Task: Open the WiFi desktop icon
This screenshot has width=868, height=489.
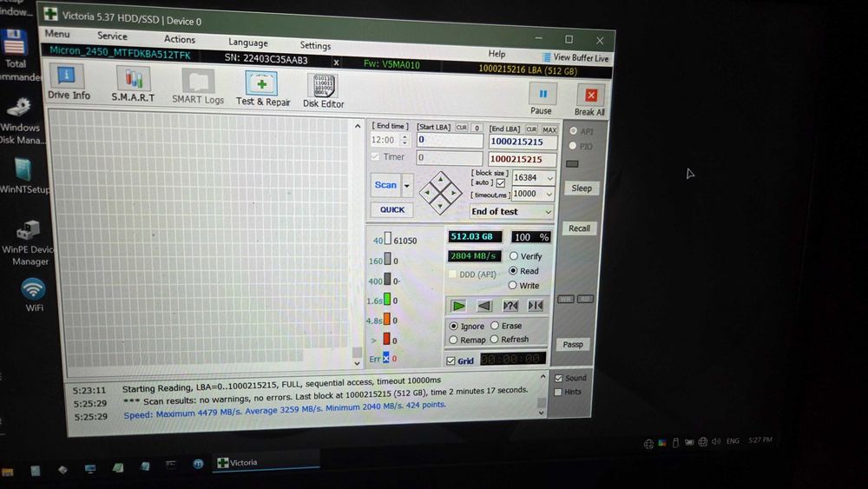Action: (33, 294)
